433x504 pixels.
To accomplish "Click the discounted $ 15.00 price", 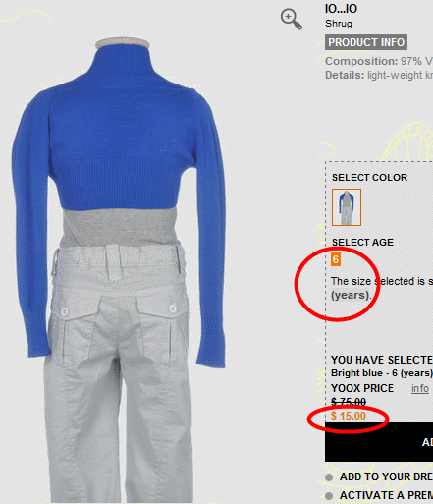I will pyautogui.click(x=349, y=416).
